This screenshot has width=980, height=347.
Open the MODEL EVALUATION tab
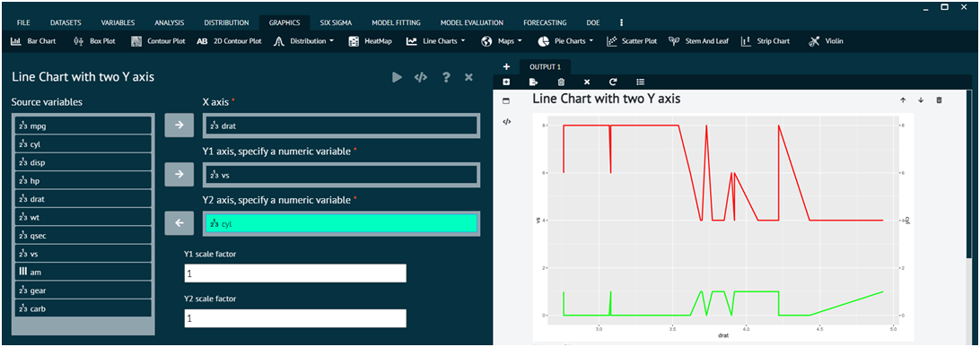(472, 22)
